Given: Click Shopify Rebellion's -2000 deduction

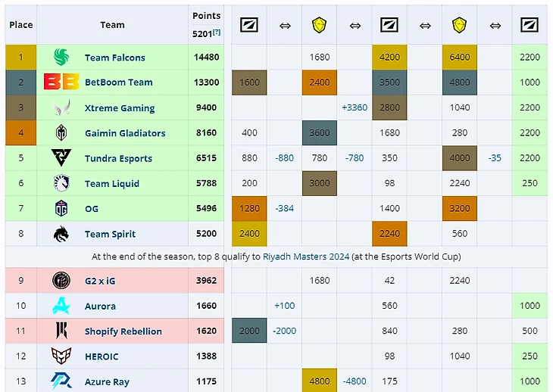Looking at the screenshot, I should pyautogui.click(x=284, y=331).
